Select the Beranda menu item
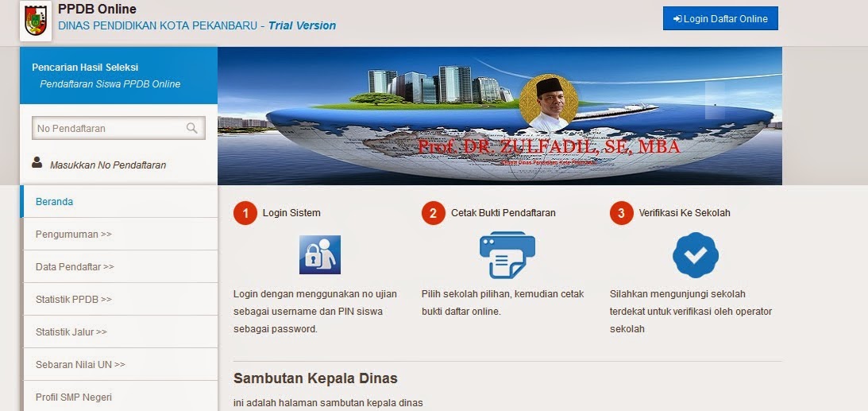 (119, 202)
